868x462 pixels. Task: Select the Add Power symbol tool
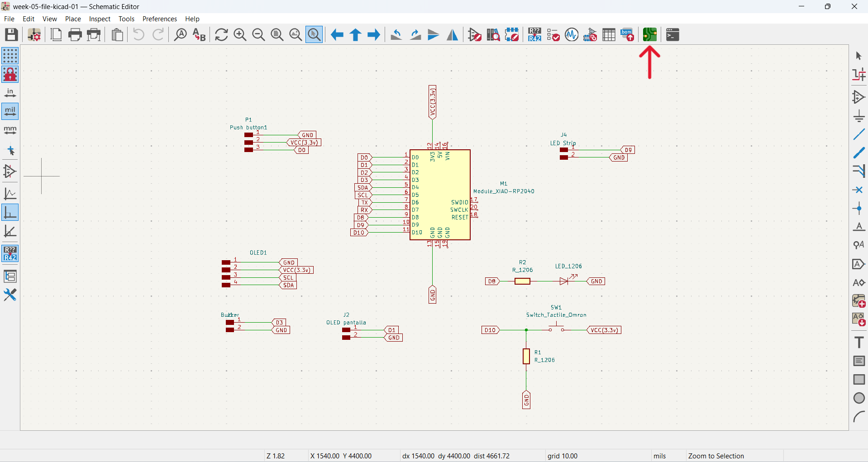[x=858, y=115]
